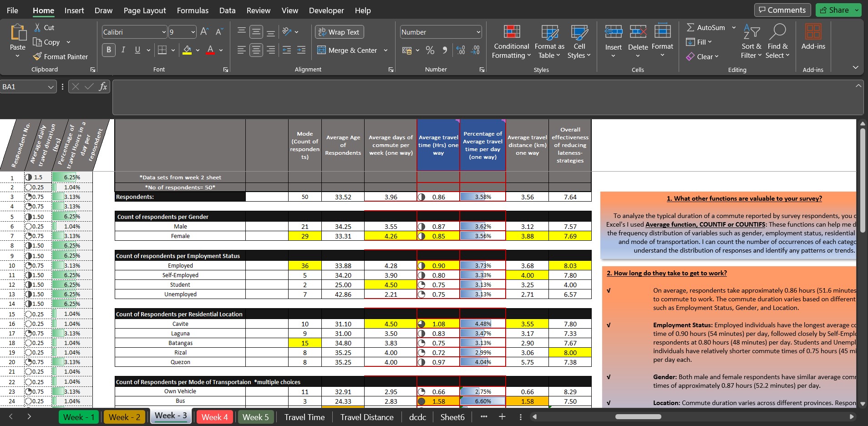This screenshot has width=868, height=426.
Task: Increase font size with the larger A icon
Action: click(x=204, y=31)
